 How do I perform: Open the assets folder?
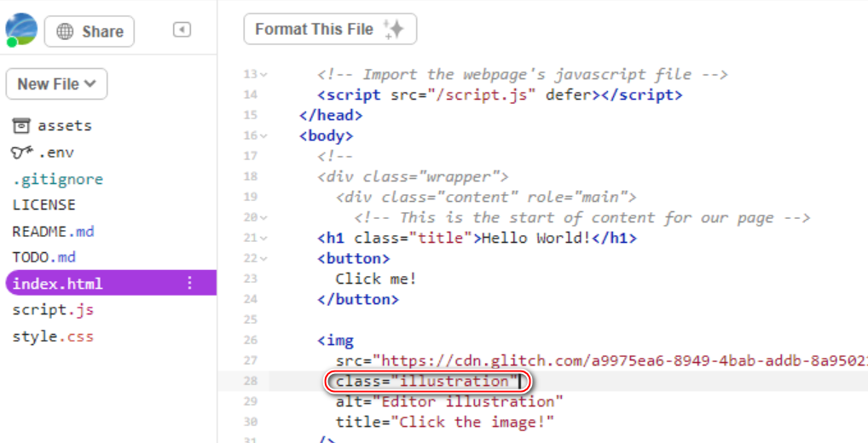coord(65,125)
